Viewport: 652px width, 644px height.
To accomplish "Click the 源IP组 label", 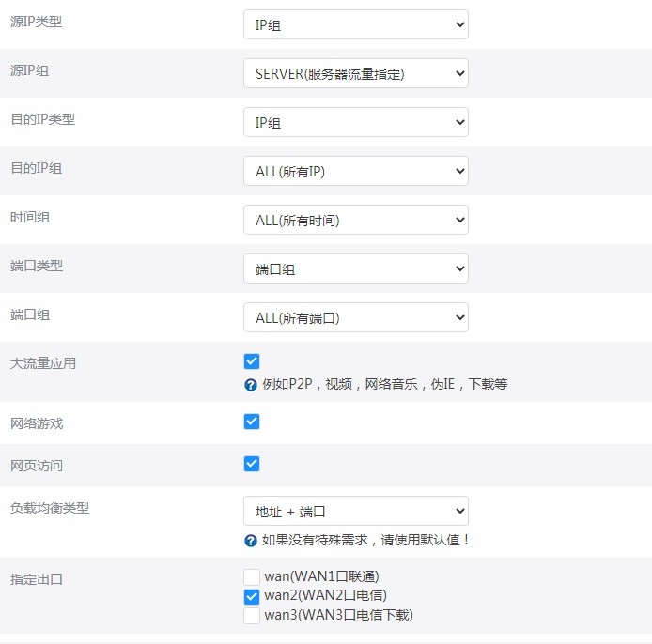I will pos(29,70).
